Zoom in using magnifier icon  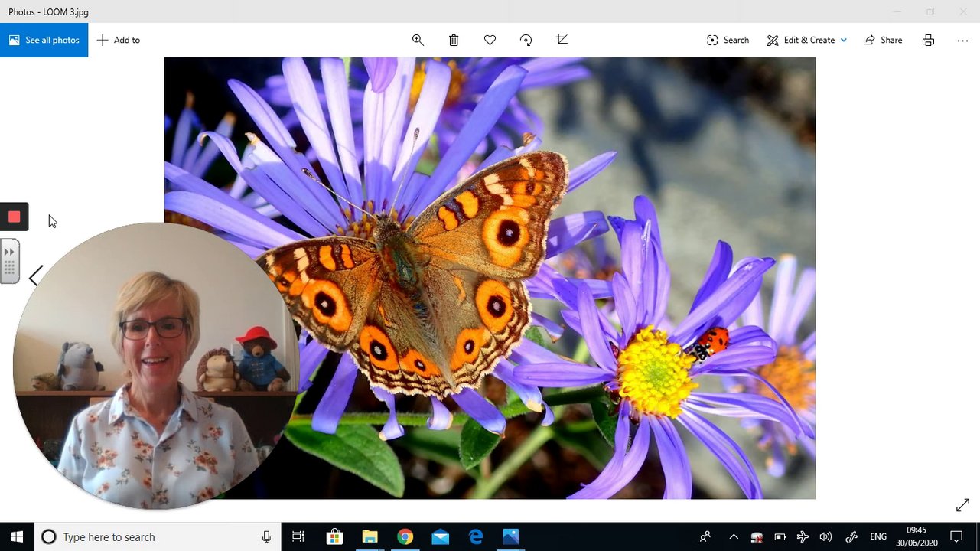(x=418, y=40)
